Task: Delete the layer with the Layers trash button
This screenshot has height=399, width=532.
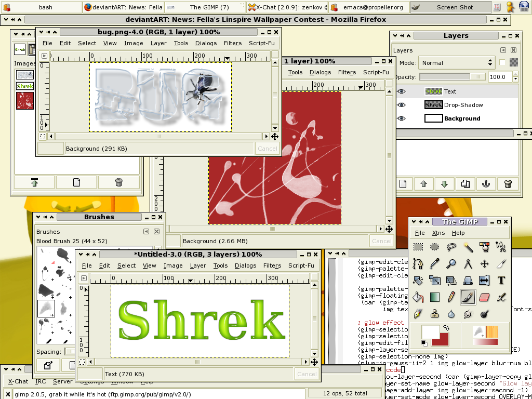Action: 508,184
